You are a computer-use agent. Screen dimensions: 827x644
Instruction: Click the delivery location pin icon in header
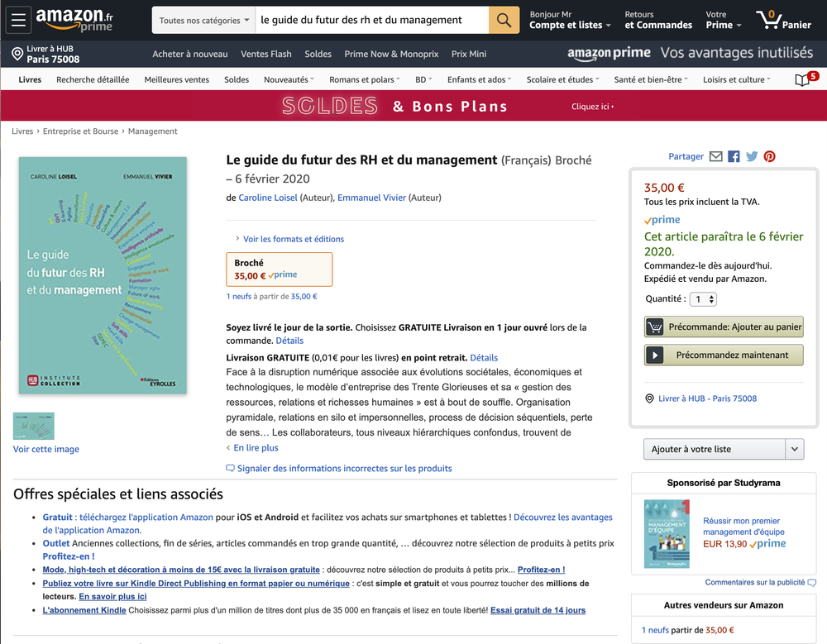click(17, 54)
